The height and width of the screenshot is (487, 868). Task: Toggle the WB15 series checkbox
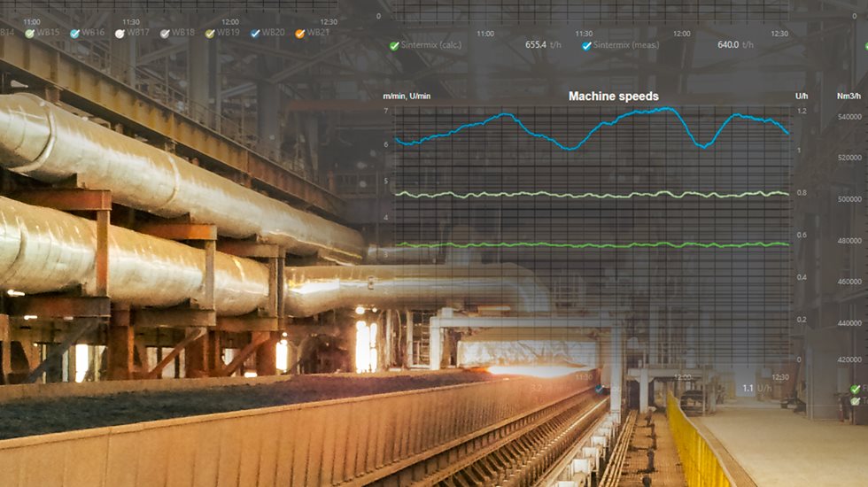pyautogui.click(x=29, y=33)
